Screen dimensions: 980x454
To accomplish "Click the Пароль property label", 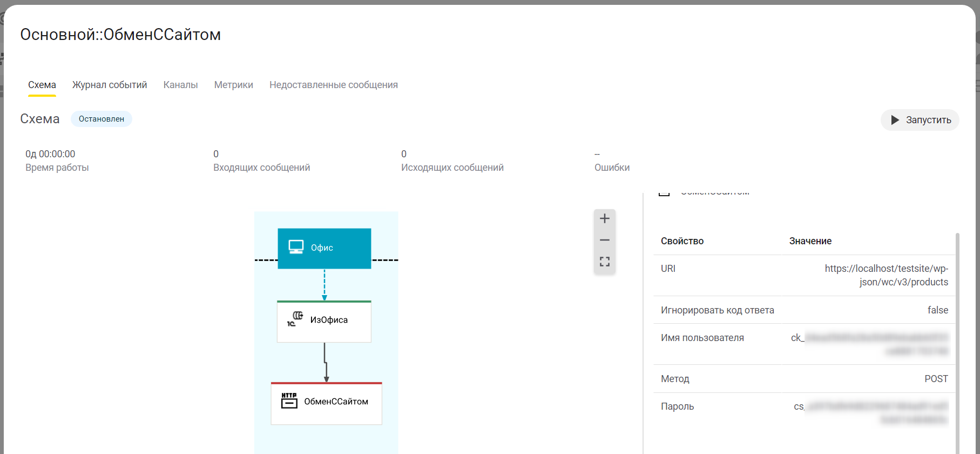I will [677, 406].
